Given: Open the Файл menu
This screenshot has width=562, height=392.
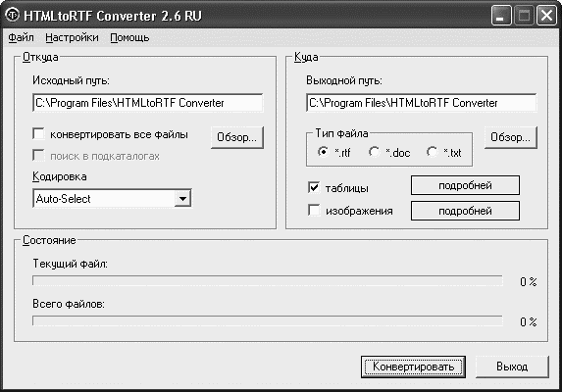Looking at the screenshot, I should click(22, 37).
